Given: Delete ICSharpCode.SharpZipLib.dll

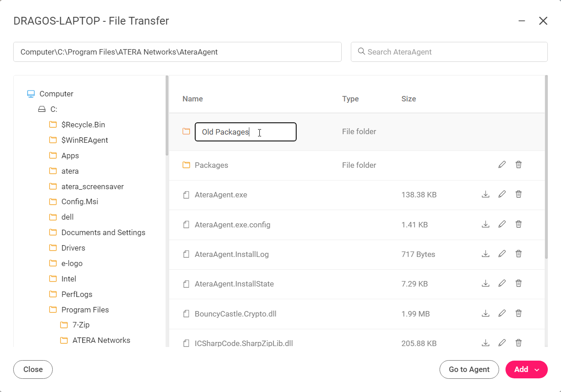Looking at the screenshot, I should 518,343.
